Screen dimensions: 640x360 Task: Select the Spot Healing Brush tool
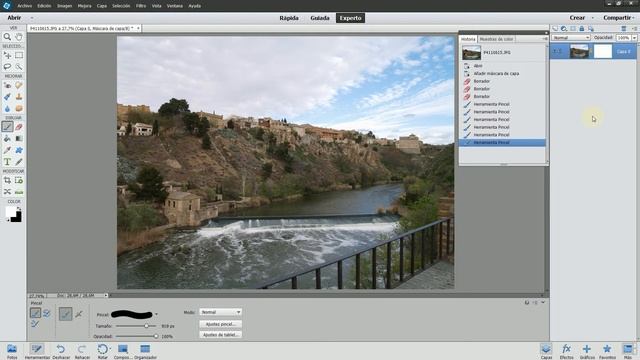(x=19, y=85)
